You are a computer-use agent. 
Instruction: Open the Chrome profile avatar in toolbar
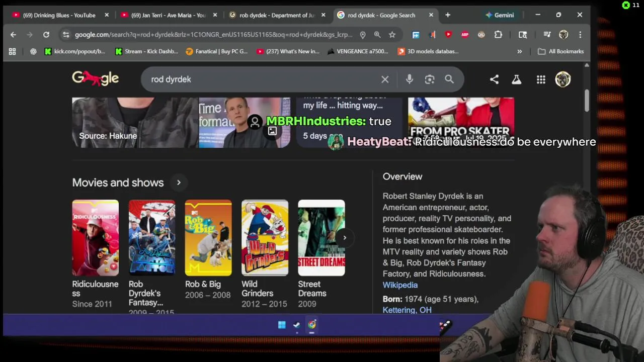pos(563,35)
